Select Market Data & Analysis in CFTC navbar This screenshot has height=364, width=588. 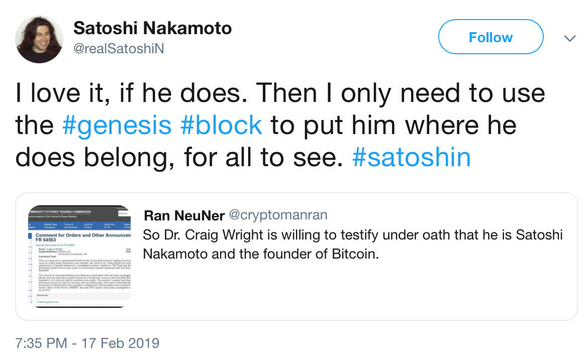(x=51, y=225)
